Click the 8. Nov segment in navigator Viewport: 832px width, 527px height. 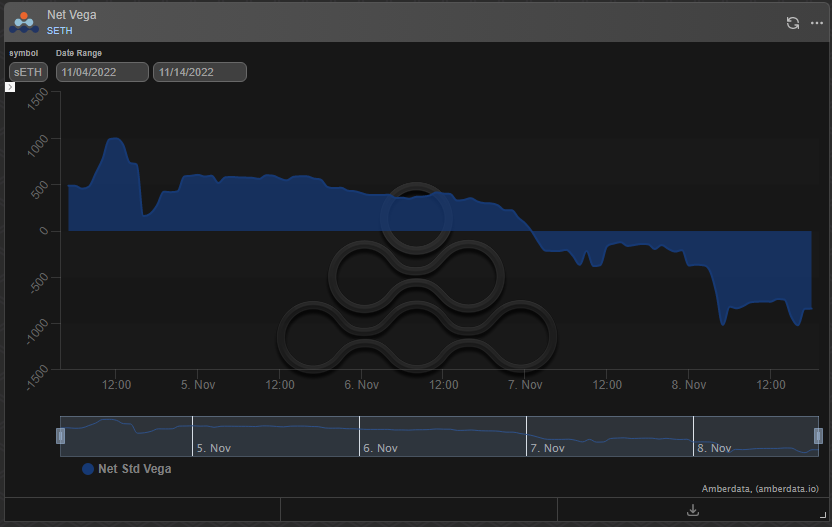tap(756, 436)
